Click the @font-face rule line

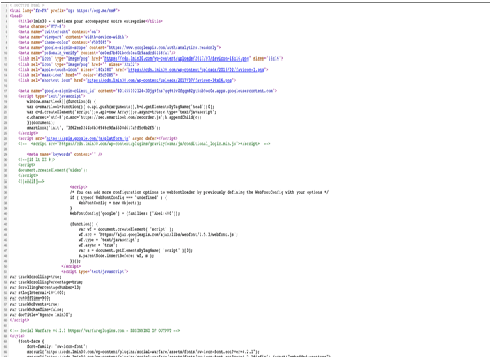point(31,341)
